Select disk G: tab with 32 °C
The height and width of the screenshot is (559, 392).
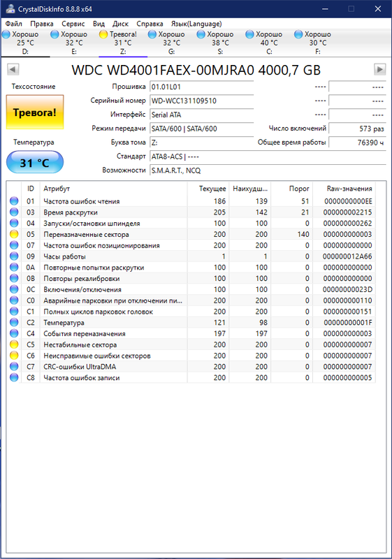[x=172, y=43]
